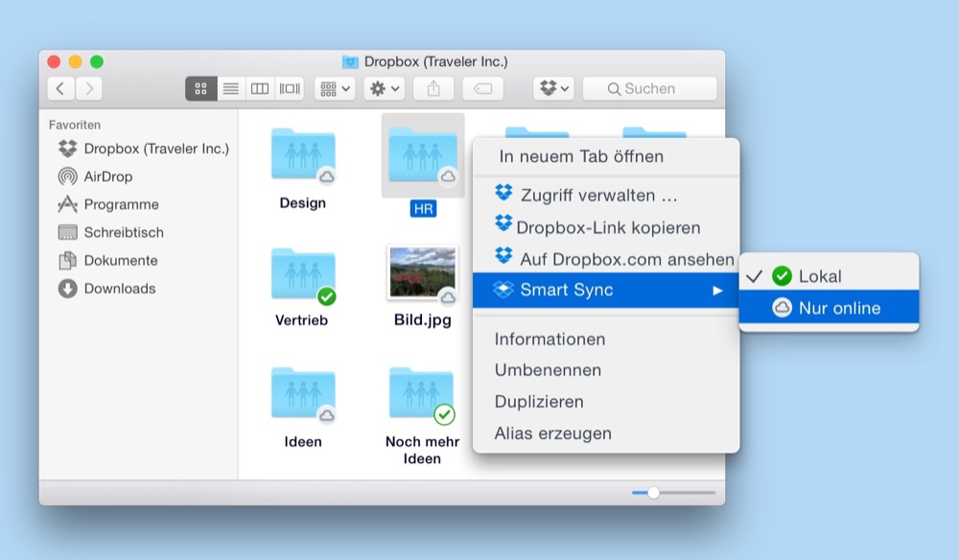Click the Suchen search field
Viewport: 959px width, 560px height.
(x=649, y=89)
